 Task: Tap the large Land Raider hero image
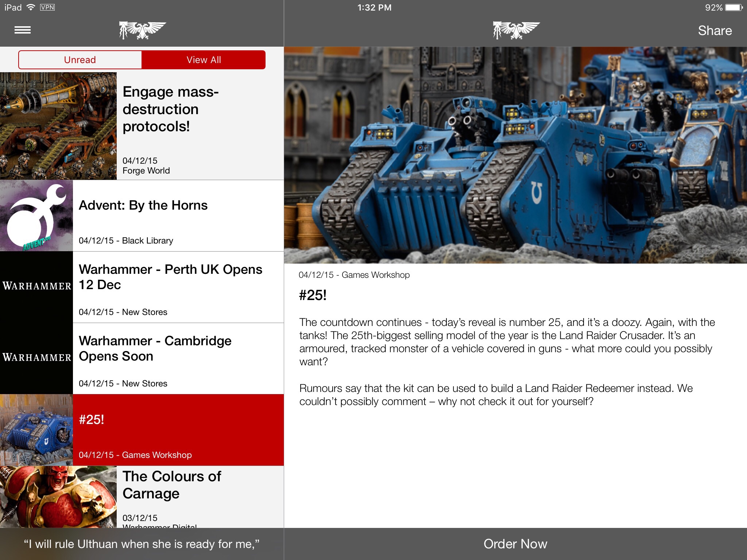pyautogui.click(x=515, y=155)
